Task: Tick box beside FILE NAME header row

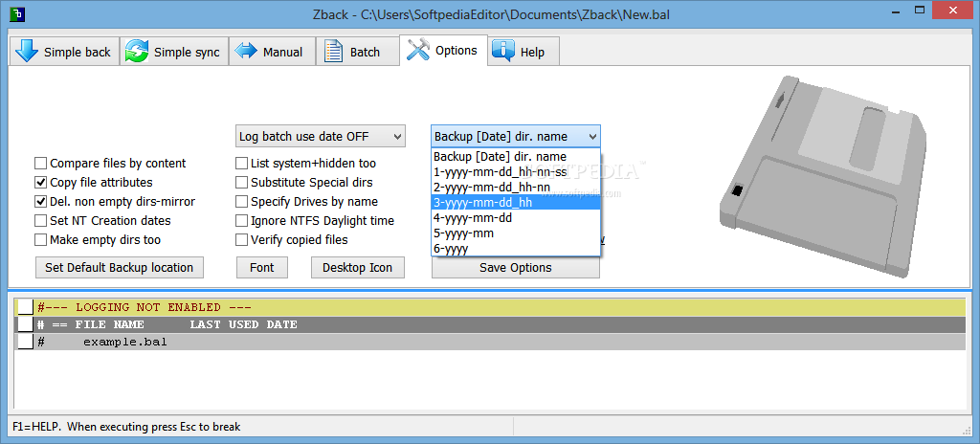Action: coord(25,324)
